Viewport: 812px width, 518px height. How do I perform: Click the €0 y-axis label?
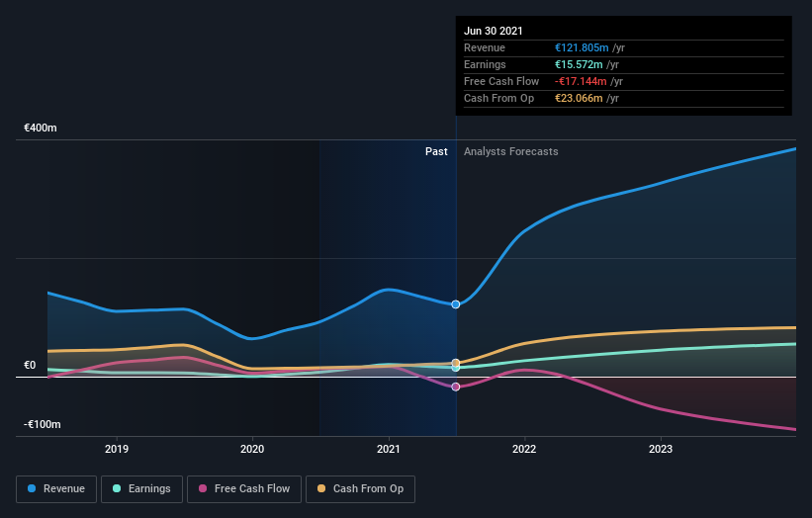click(30, 366)
